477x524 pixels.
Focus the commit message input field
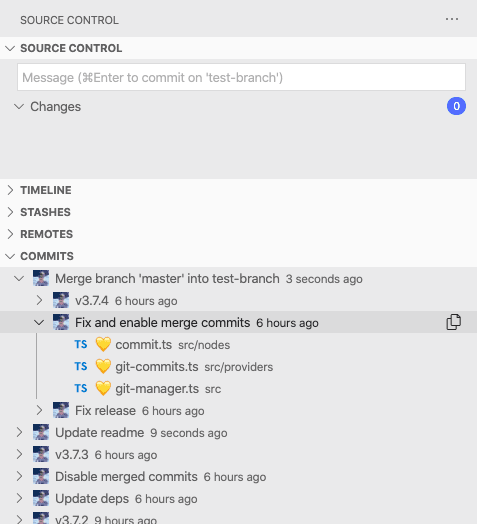pyautogui.click(x=241, y=77)
